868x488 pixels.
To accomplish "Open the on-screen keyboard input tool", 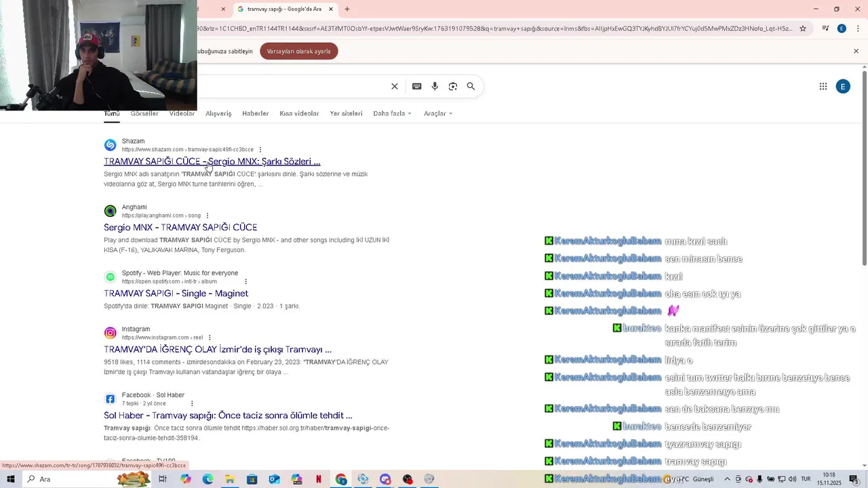I will click(x=416, y=86).
